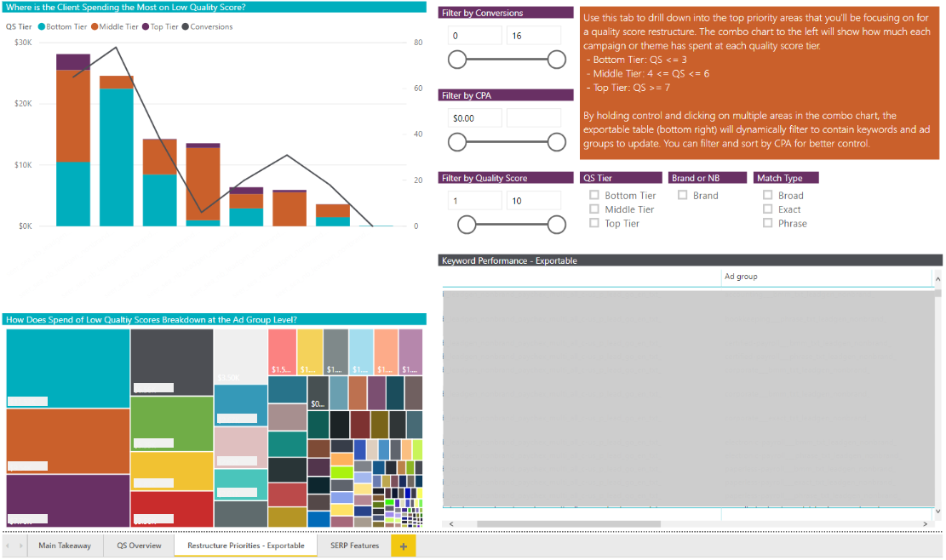Click the right handle of Conversions slider
This screenshot has width=946, height=560.
[556, 59]
